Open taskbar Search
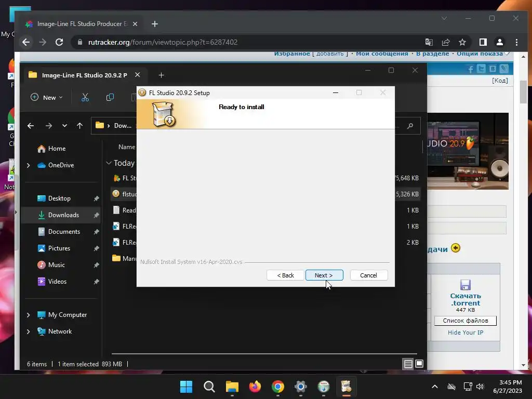Viewport: 532px width, 399px height. pyautogui.click(x=209, y=387)
